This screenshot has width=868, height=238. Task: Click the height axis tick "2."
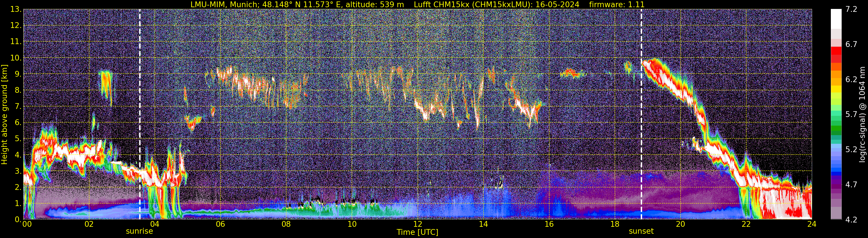(x=18, y=188)
